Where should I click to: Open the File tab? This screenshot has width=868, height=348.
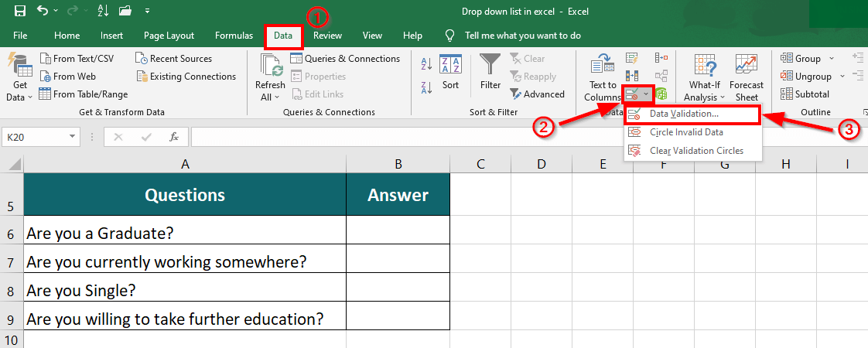[x=20, y=36]
